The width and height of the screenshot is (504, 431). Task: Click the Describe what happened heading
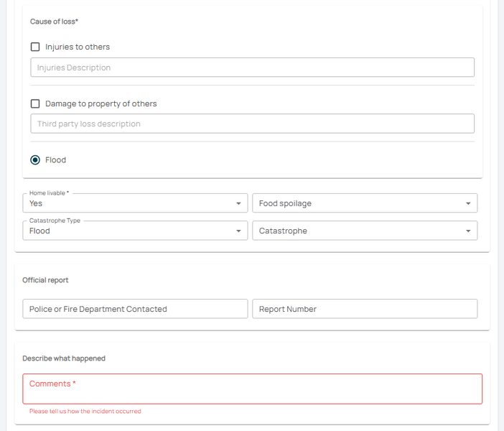(x=64, y=358)
